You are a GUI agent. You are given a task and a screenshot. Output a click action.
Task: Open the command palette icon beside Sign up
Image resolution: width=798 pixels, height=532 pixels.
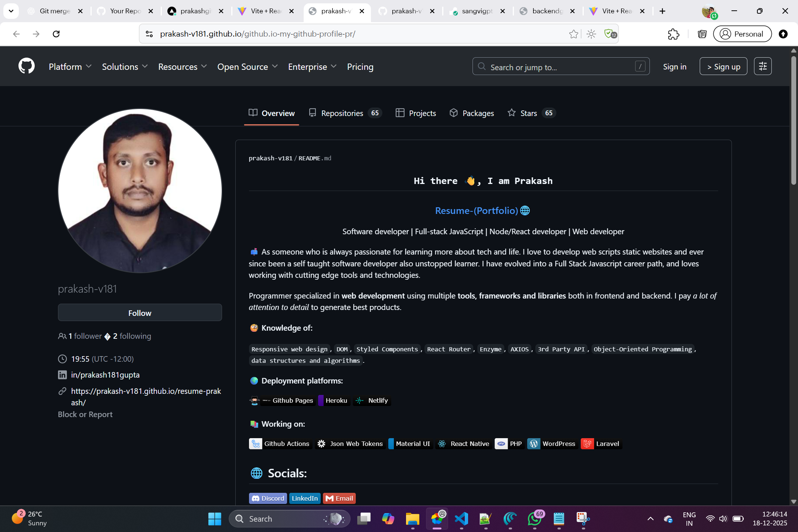762,66
